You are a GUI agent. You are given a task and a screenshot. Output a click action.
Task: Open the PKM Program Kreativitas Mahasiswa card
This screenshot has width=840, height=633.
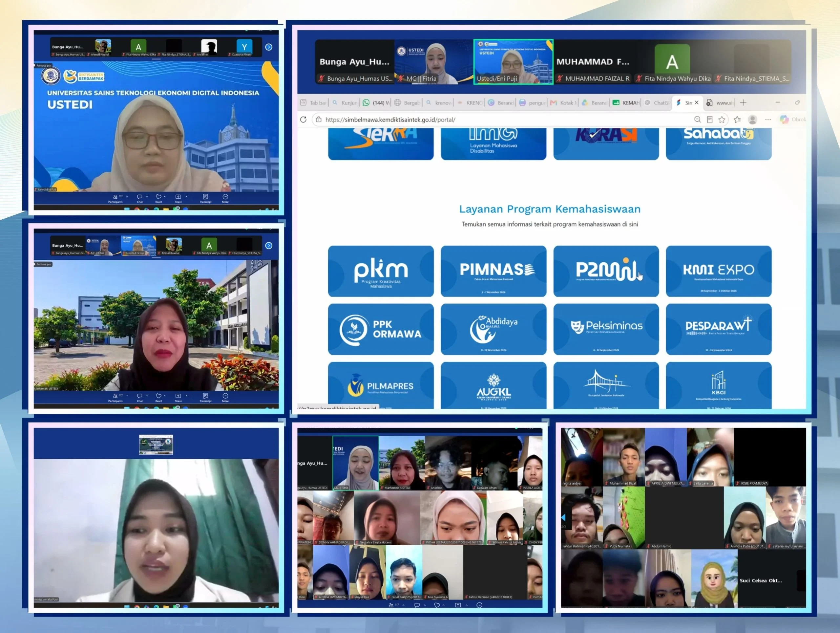[x=381, y=271]
